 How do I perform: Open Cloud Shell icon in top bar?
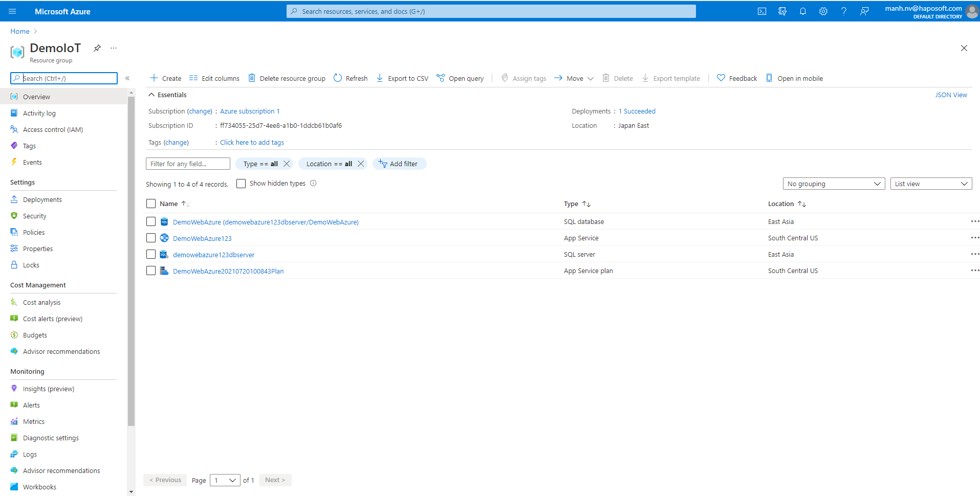pyautogui.click(x=762, y=11)
